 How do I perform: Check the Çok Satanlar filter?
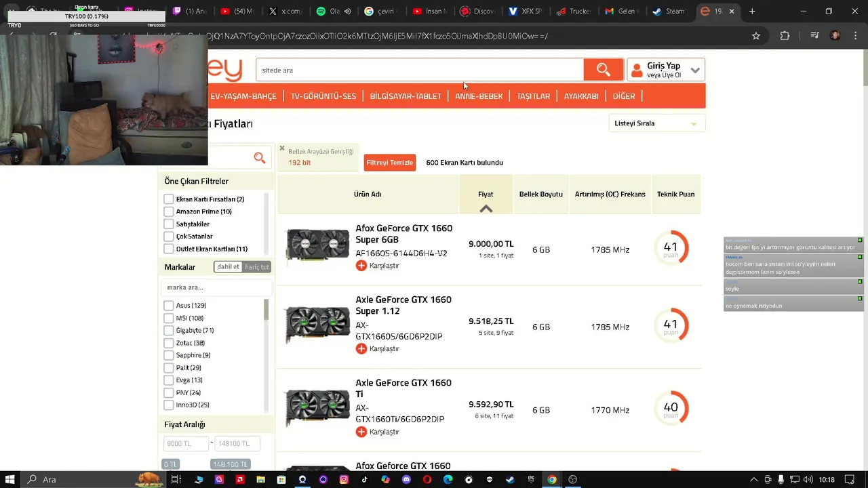pos(169,237)
